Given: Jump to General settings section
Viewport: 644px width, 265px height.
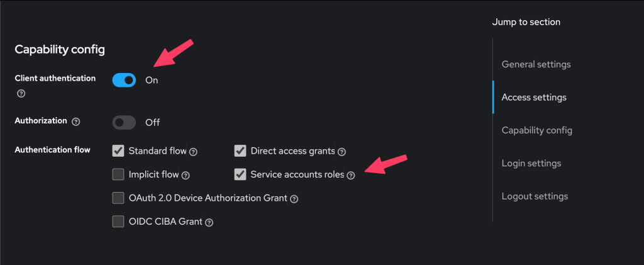Looking at the screenshot, I should [536, 64].
